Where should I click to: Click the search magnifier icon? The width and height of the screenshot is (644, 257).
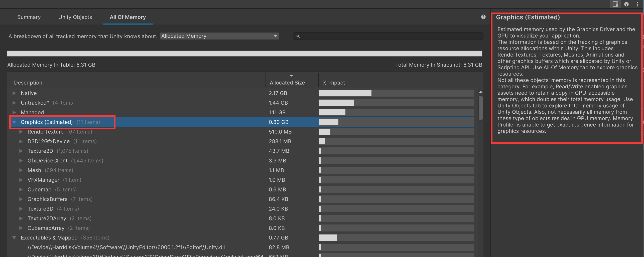(298, 36)
